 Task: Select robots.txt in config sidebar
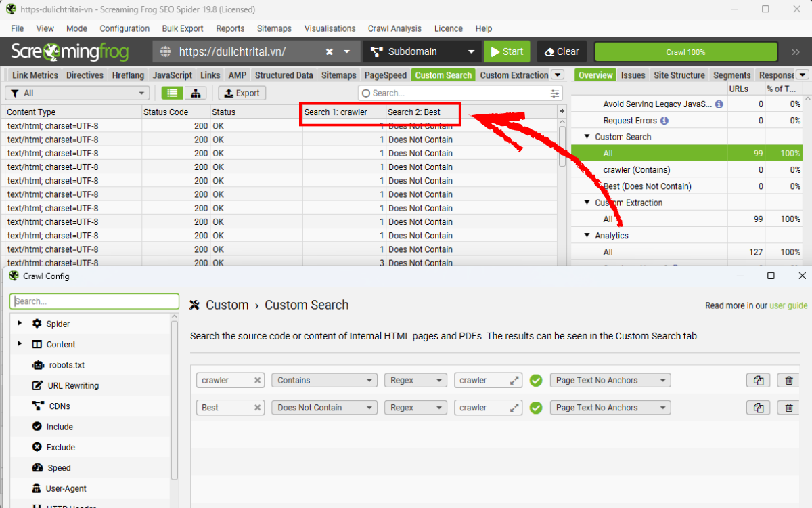tap(66, 365)
